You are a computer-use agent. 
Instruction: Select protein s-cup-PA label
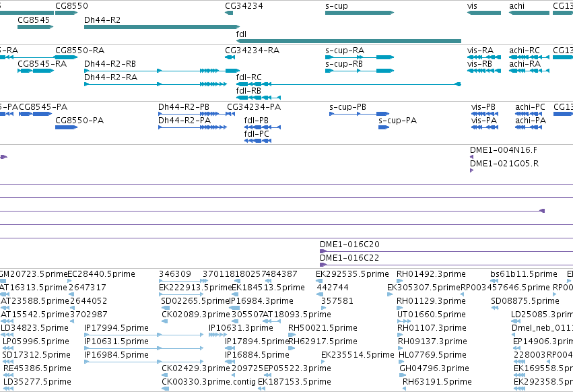(397, 121)
